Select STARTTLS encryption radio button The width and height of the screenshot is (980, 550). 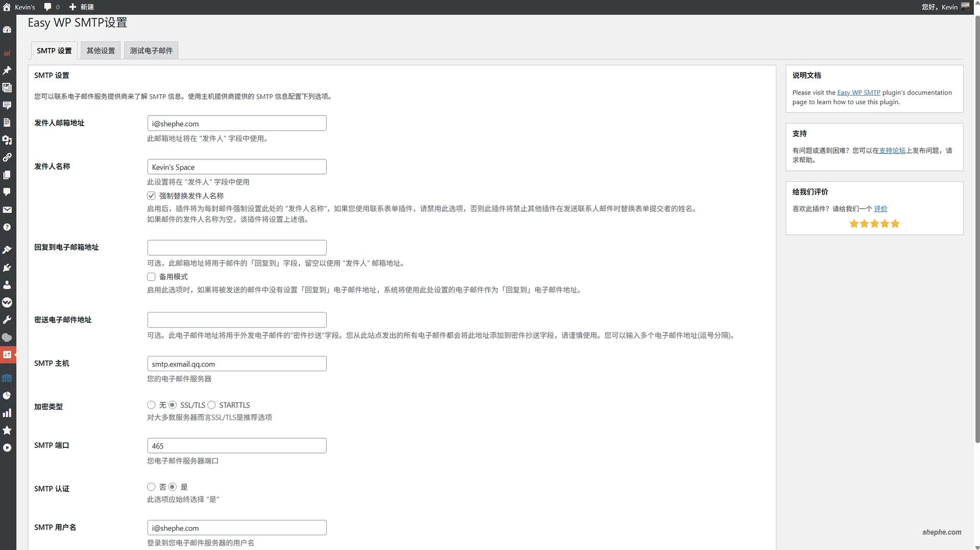pyautogui.click(x=211, y=405)
